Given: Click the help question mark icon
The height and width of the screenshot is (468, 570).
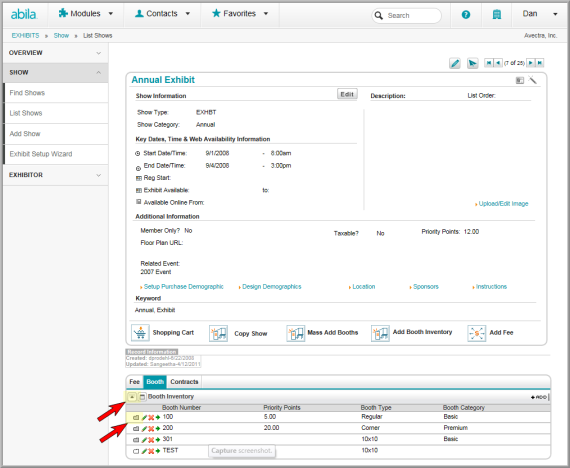Looking at the screenshot, I should pyautogui.click(x=466, y=15).
